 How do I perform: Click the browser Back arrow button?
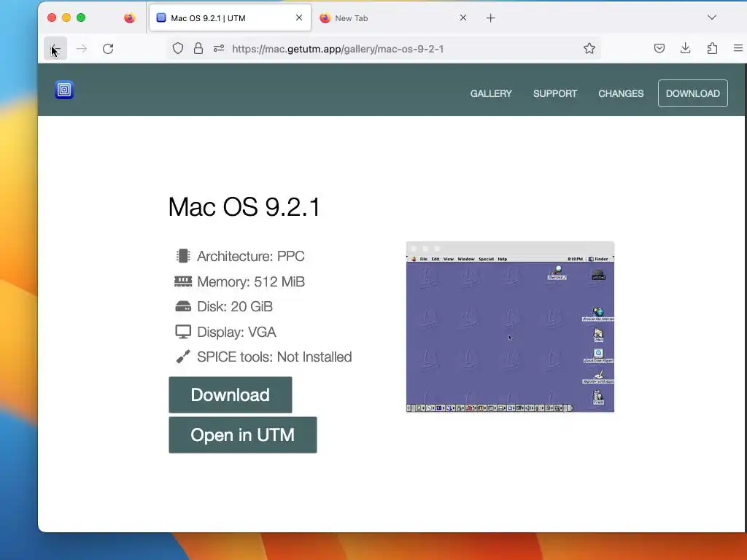55,49
